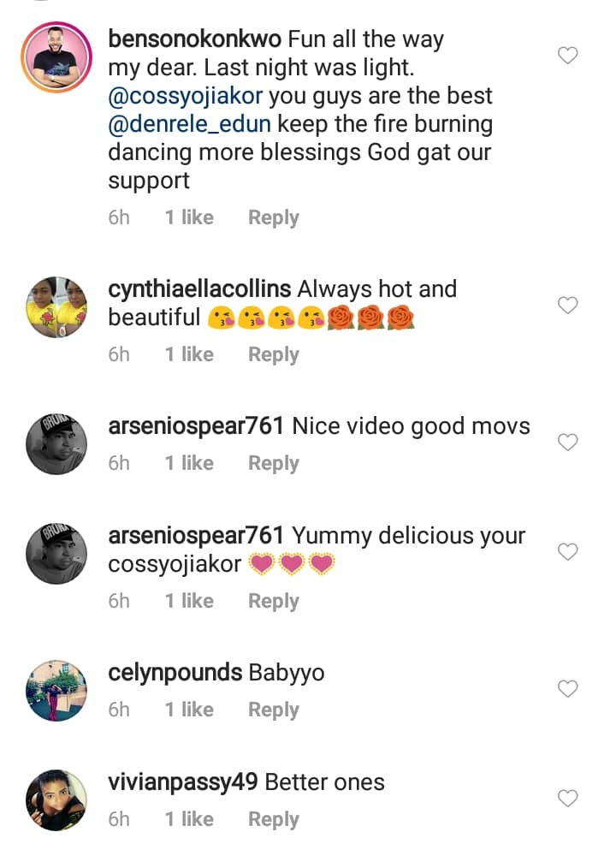View celynpounds's profile photo
Viewport: 616px width, 844px height.
click(57, 691)
